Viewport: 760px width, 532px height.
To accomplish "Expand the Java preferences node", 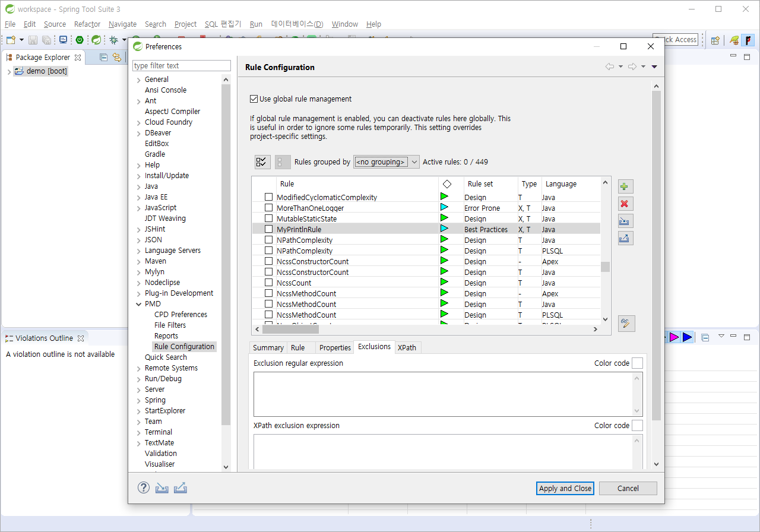I will pos(139,186).
